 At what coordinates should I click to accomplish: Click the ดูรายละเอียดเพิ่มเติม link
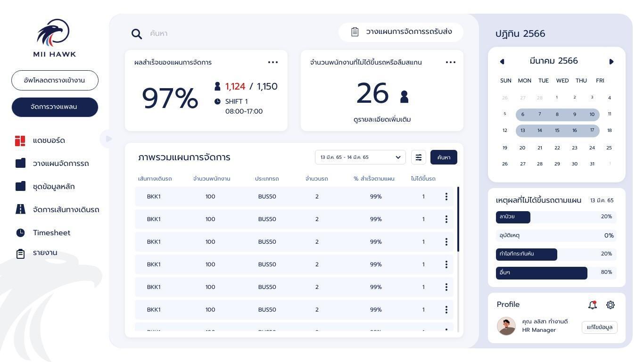pyautogui.click(x=382, y=120)
